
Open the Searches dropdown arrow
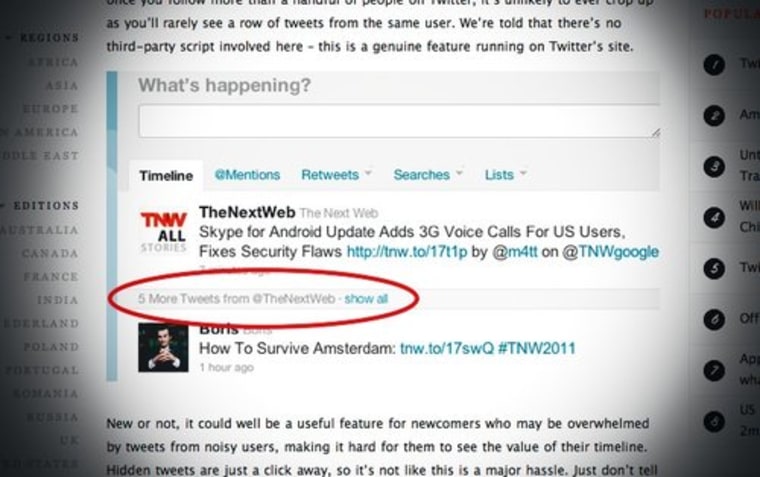[459, 172]
